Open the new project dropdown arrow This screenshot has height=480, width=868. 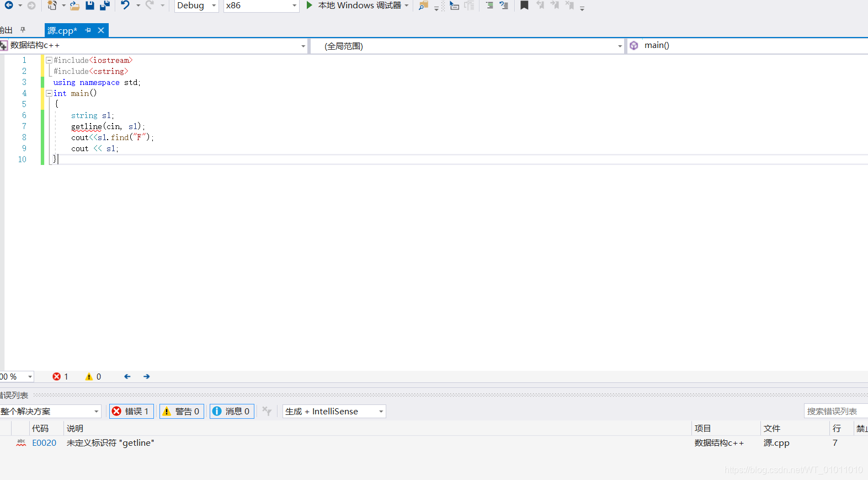pos(63,6)
